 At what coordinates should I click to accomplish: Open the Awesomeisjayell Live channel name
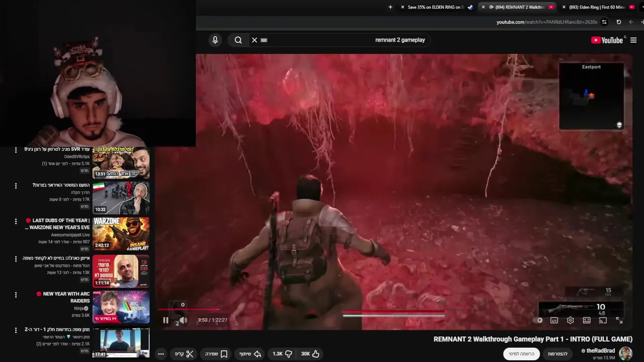70,235
